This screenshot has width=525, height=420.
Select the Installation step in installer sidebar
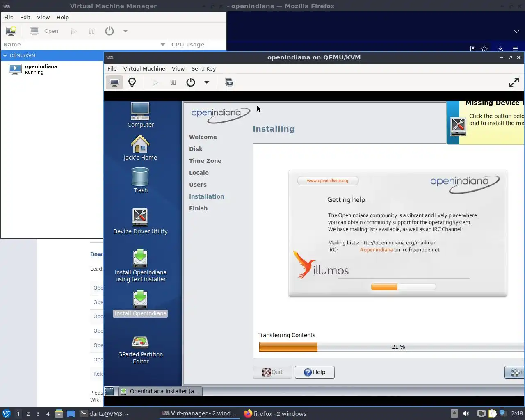206,196
